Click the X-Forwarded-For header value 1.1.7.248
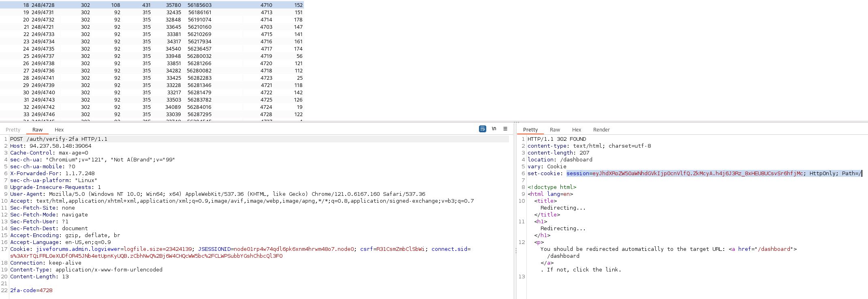The height and width of the screenshot is (299, 868). point(80,173)
